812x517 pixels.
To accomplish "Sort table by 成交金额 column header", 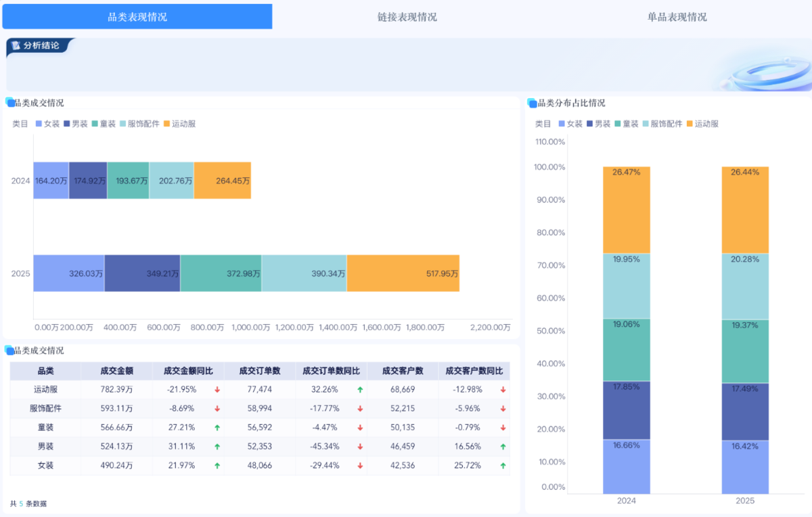I will pyautogui.click(x=116, y=371).
